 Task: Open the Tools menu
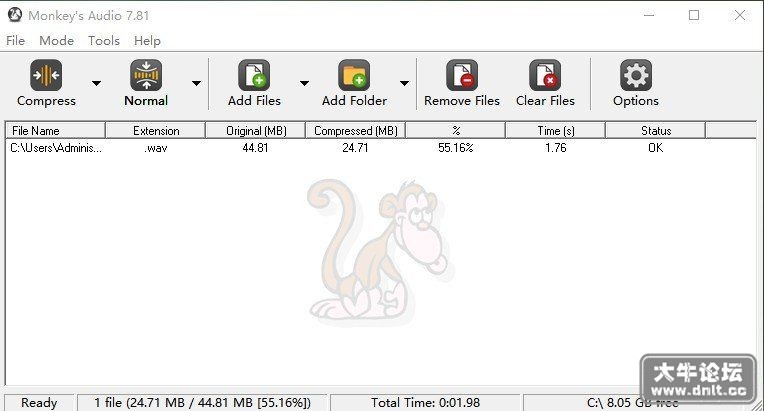pyautogui.click(x=104, y=40)
